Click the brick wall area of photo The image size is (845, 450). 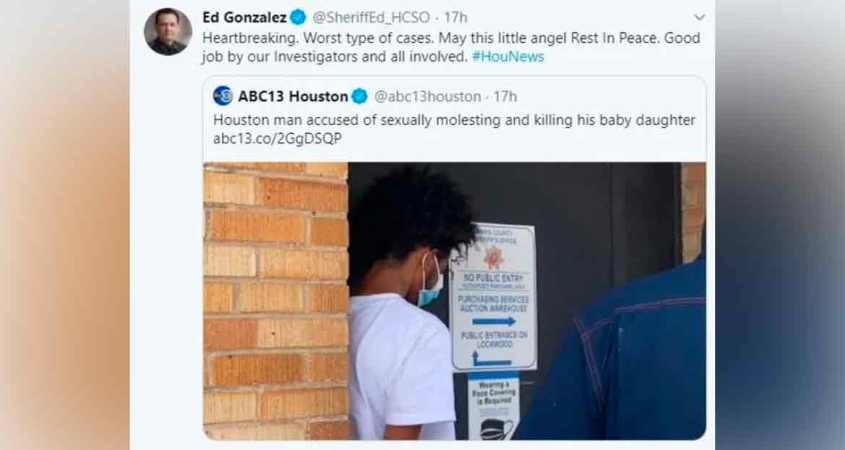click(x=275, y=301)
